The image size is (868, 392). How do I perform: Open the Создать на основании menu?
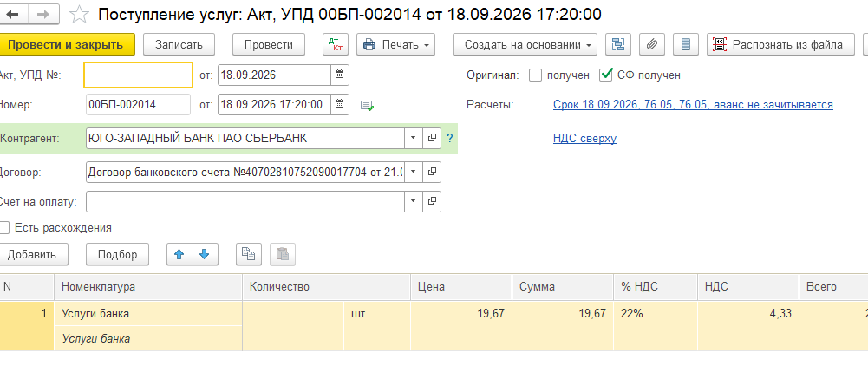pos(525,45)
